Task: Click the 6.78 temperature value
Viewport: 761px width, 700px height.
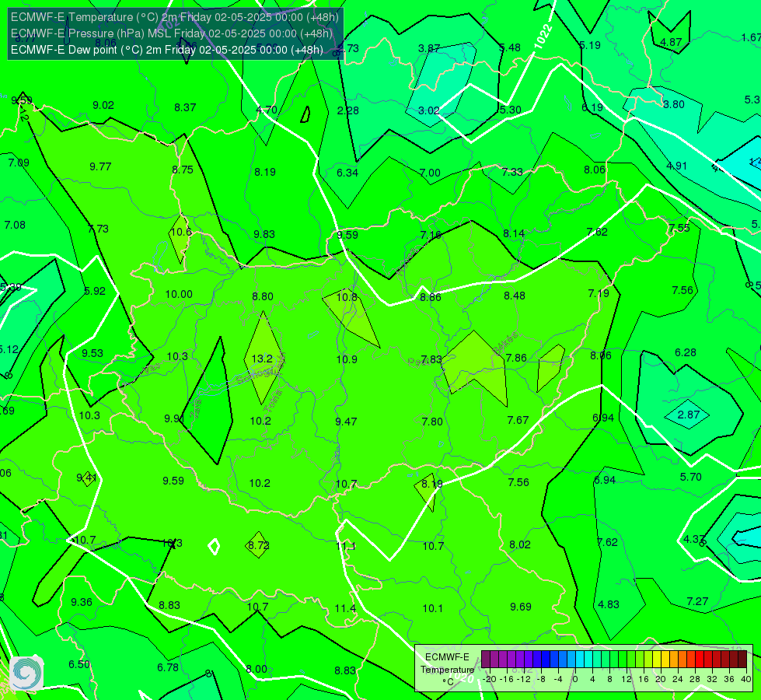Action: coord(168,667)
